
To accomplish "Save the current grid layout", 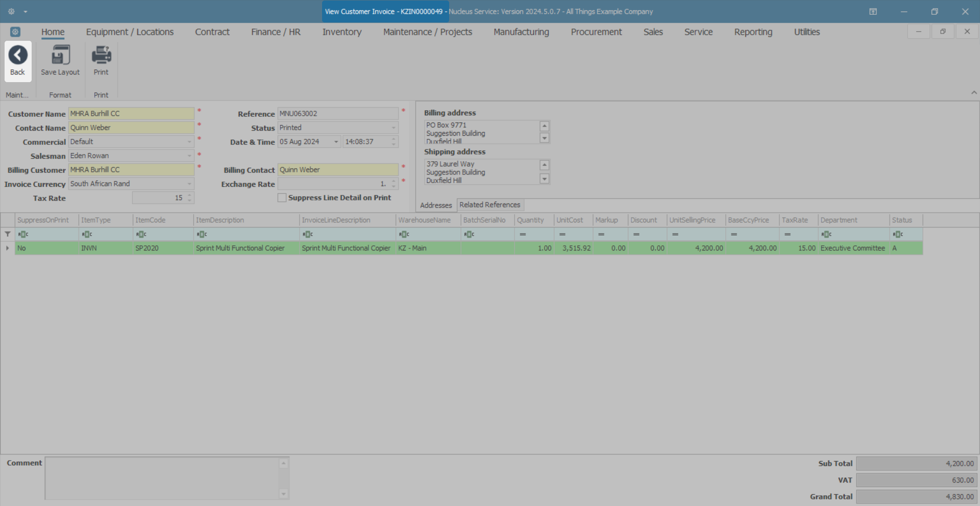I will point(60,61).
